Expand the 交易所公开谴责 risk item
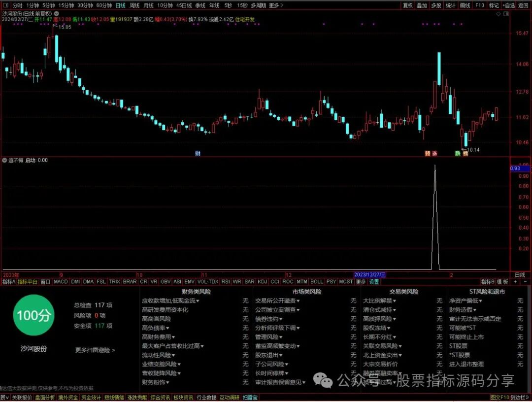Viewport: 532px width, 402px height. [x=277, y=301]
